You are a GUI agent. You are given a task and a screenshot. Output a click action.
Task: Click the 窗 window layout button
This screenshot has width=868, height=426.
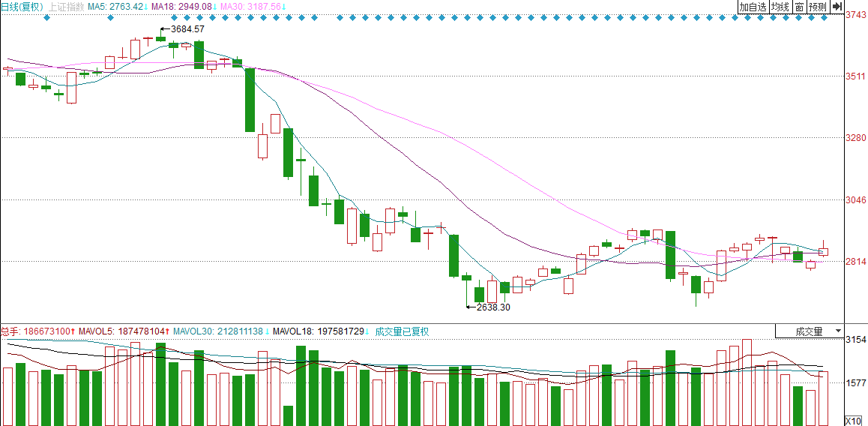click(799, 7)
